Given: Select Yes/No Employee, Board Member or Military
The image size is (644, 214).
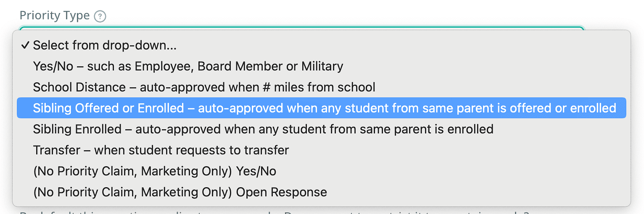Looking at the screenshot, I should (188, 66).
